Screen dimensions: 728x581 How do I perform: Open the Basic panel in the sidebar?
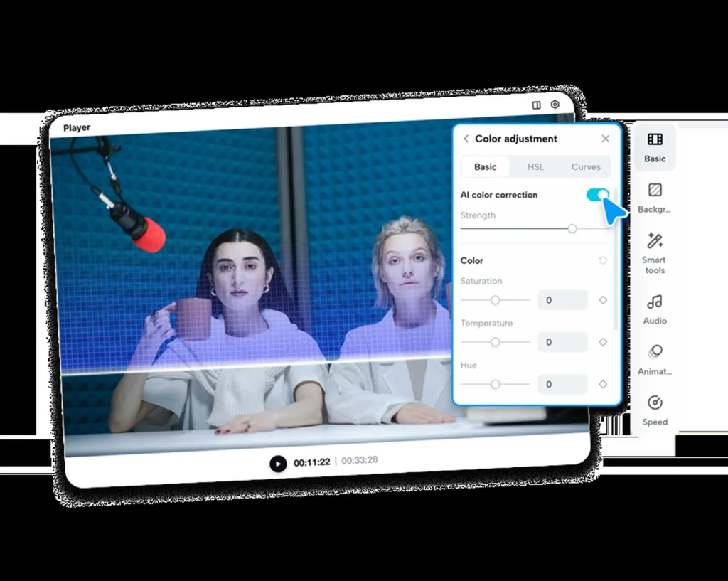coord(654,147)
